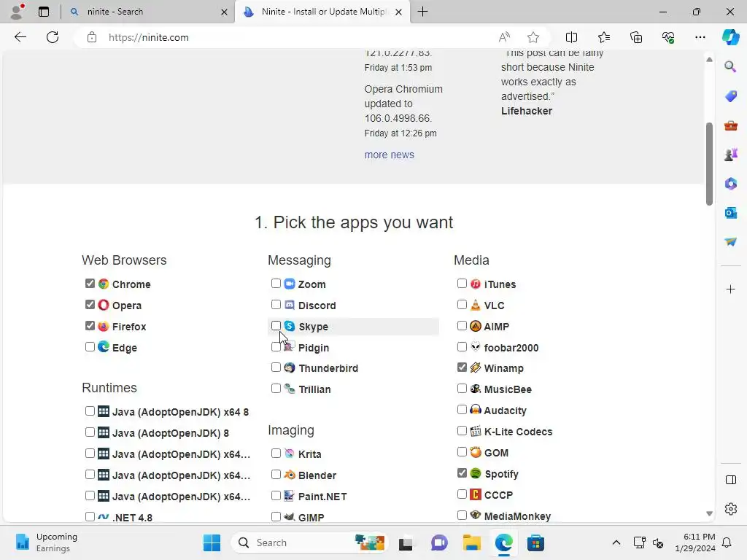The image size is (747, 560).
Task: Check the Java (AdoptOpenJDK) x64 8 checkbox
Action: 90,411
